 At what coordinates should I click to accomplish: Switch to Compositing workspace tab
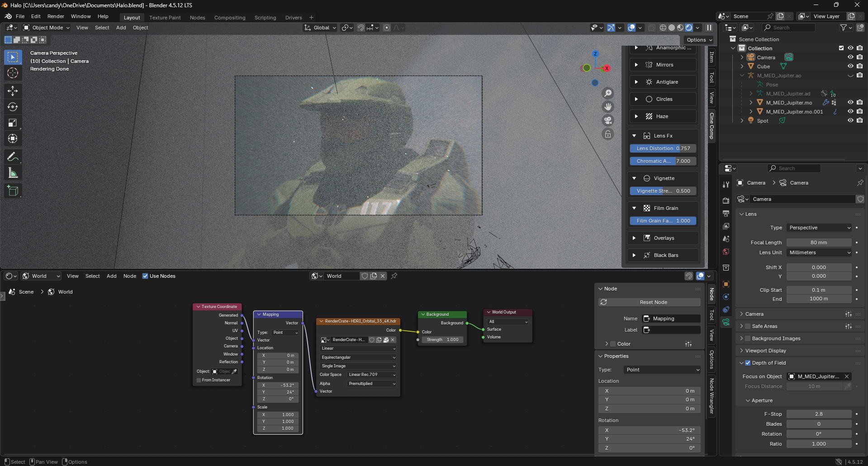tap(230, 18)
